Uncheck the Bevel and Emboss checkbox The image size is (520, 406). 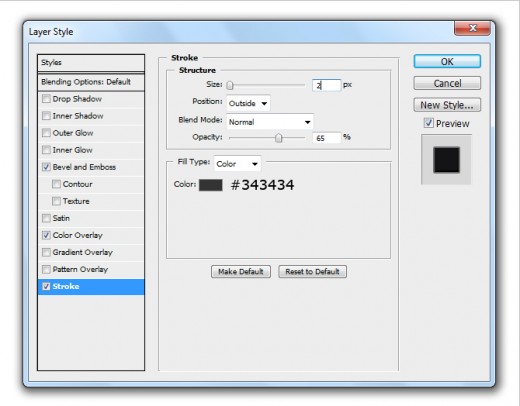click(x=46, y=167)
